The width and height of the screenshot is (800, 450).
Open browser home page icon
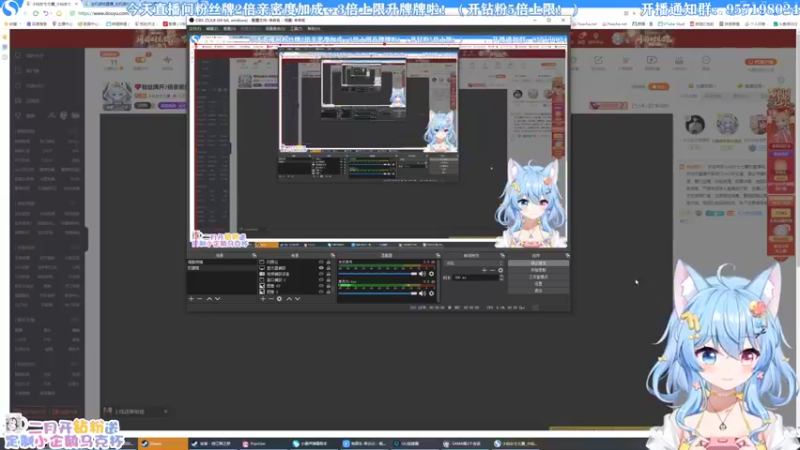[59, 13]
